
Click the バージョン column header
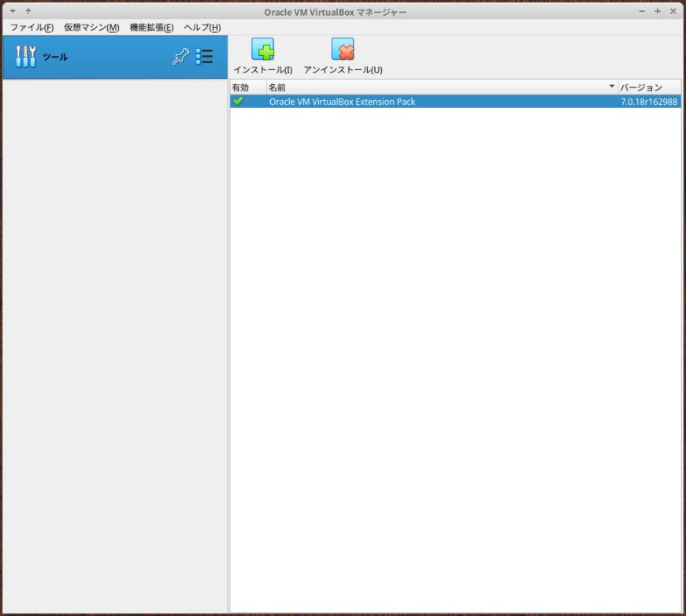pyautogui.click(x=650, y=87)
